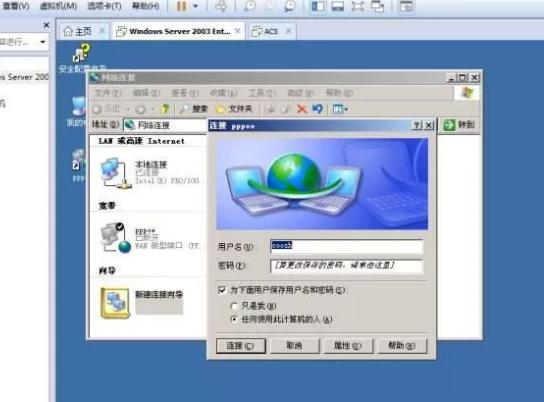Select 'Anyone who uses this computer' radio
The image size is (544, 402).
pyautogui.click(x=234, y=319)
